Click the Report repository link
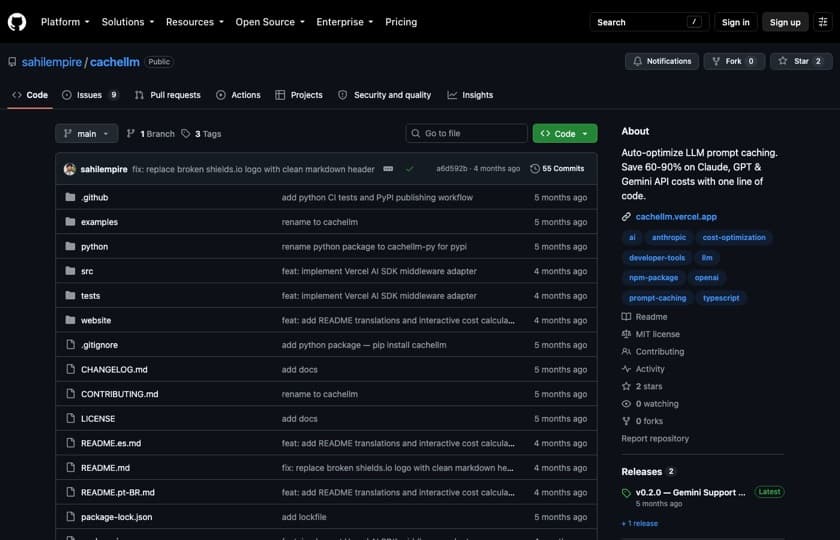Viewport: 840px width, 540px height. coord(655,438)
